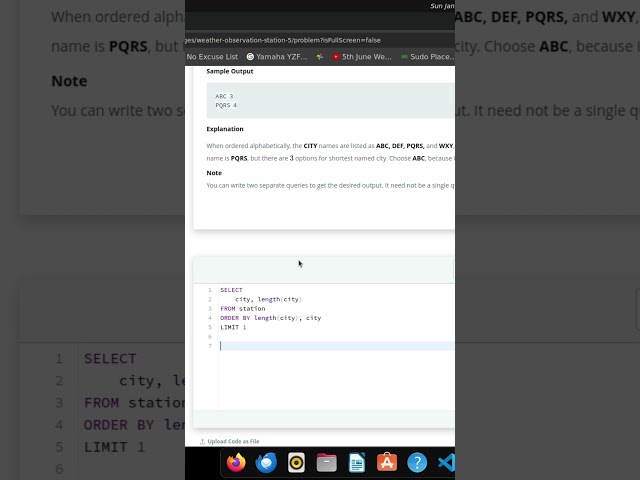Screen dimensions: 640x480
Task: Click 'LIMIT 1' on editor line 5
Action: pyautogui.click(x=233, y=327)
